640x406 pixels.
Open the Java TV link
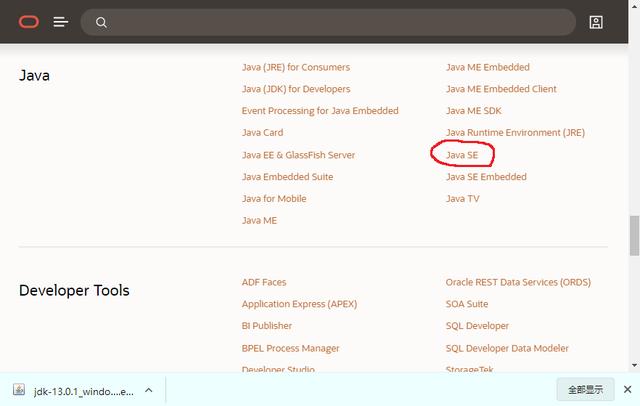462,199
